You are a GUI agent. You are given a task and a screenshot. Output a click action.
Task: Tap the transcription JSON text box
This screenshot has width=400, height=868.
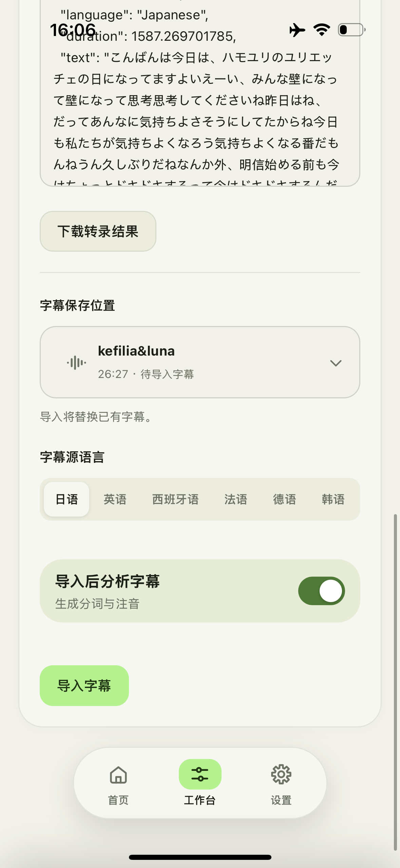coord(200,93)
